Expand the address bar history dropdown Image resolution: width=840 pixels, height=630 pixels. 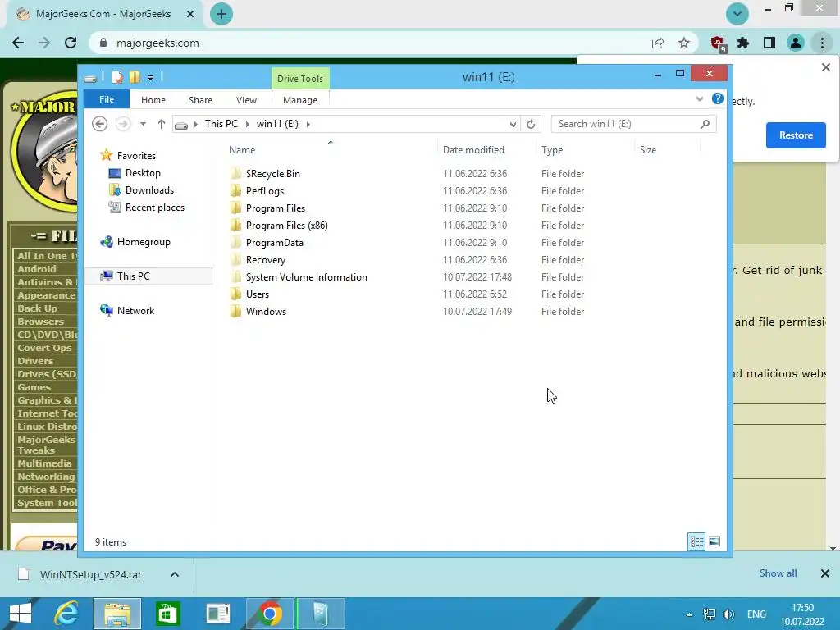tap(513, 125)
